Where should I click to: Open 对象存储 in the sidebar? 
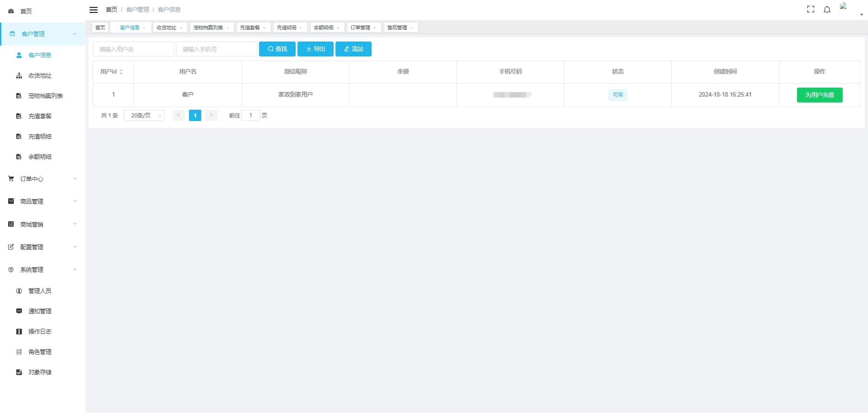point(43,372)
